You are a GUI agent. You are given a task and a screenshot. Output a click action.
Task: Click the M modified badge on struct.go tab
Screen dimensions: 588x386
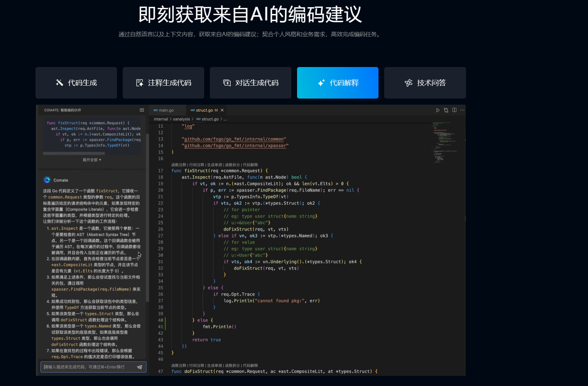coord(216,110)
